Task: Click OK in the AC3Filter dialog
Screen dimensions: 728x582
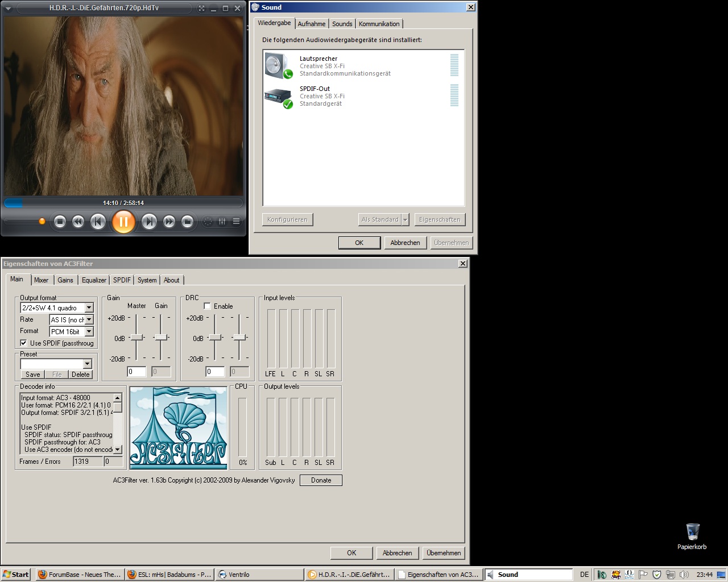Action: coord(351,553)
